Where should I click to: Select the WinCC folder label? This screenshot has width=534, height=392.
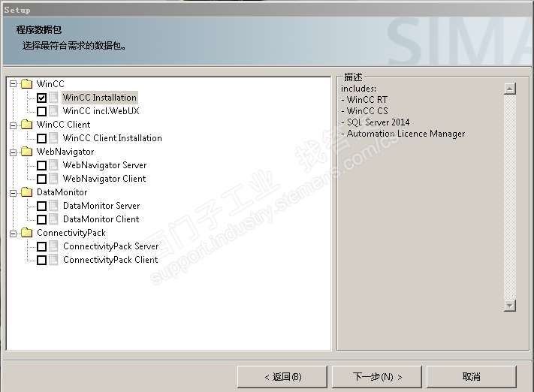(50, 84)
